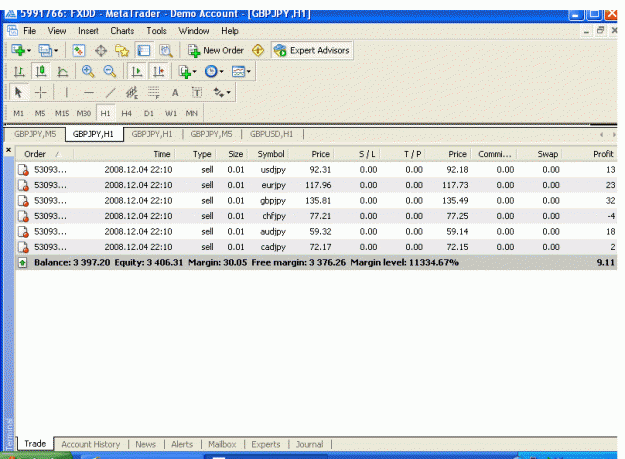Click the usdjpy order row icon

[24, 170]
